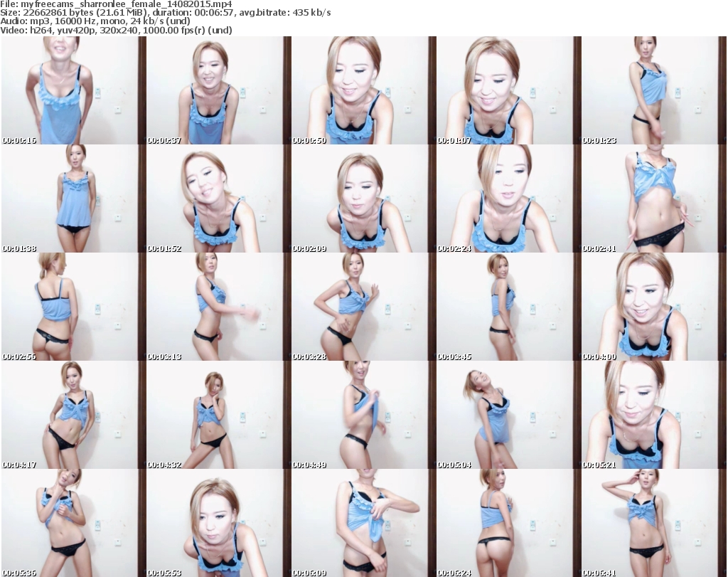Select the thumbnail stamped 00:04:00
Screen dimensions: 728x577
point(654,307)
